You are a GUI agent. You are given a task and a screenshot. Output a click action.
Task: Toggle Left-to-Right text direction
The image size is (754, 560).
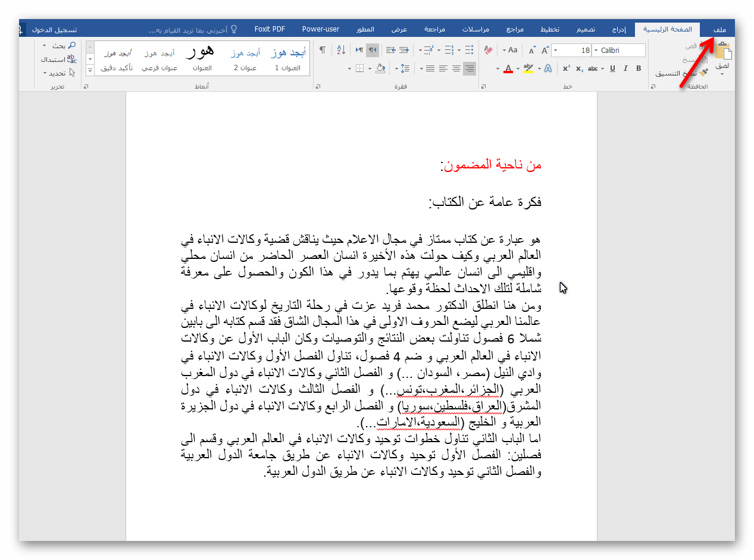(x=359, y=50)
